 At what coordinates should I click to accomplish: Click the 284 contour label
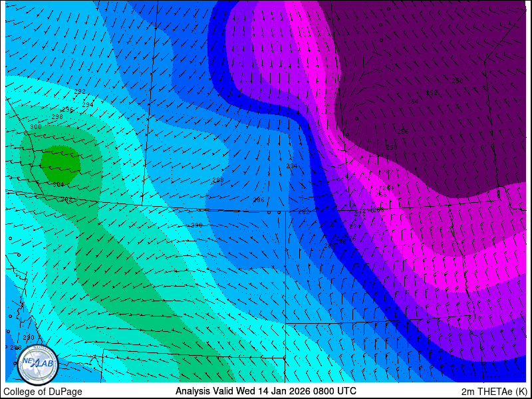point(292,166)
